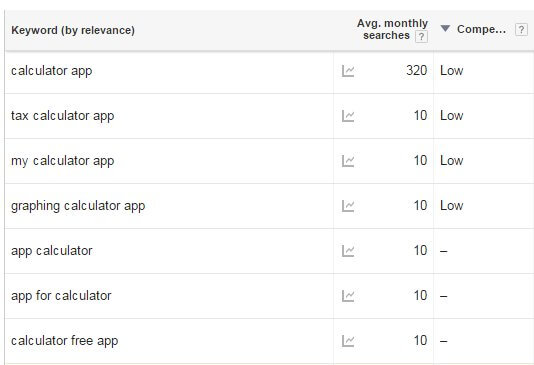
Task: Select keyword 'calculator app'
Action: click(x=52, y=71)
